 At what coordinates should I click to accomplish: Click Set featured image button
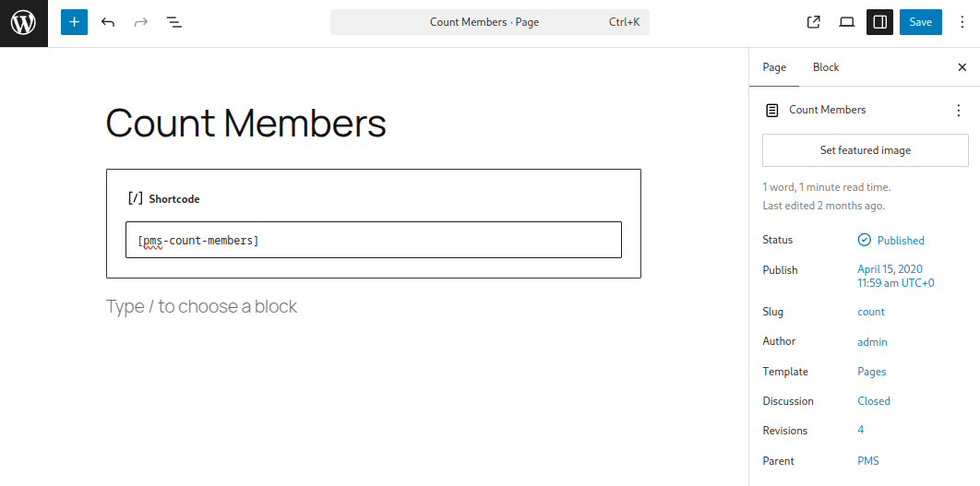[865, 150]
